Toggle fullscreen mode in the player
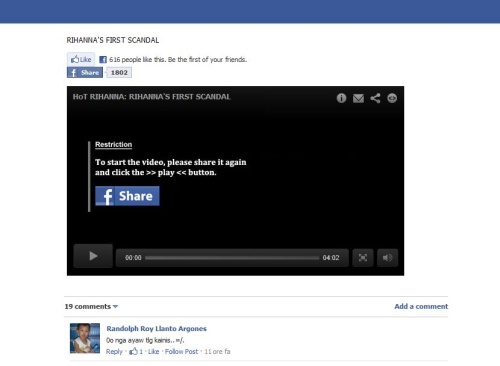 coord(363,258)
